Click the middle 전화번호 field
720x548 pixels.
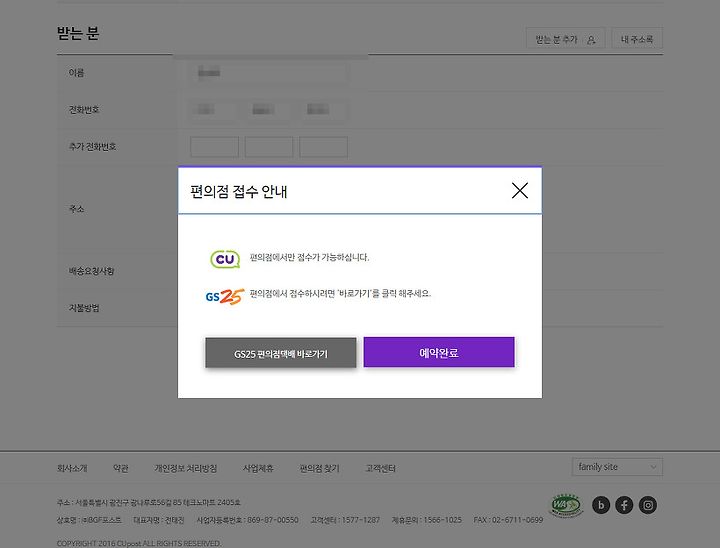(x=269, y=109)
